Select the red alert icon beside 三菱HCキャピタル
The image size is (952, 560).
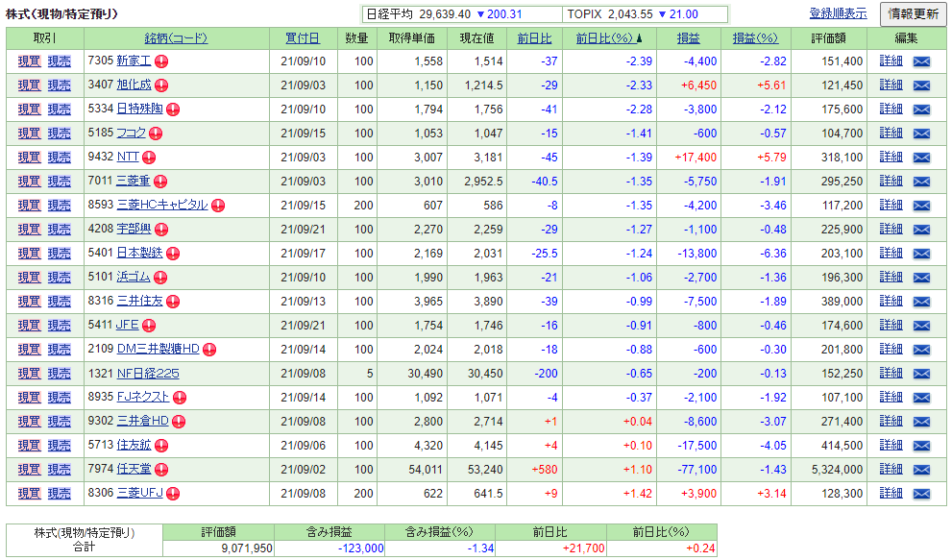[x=218, y=206]
